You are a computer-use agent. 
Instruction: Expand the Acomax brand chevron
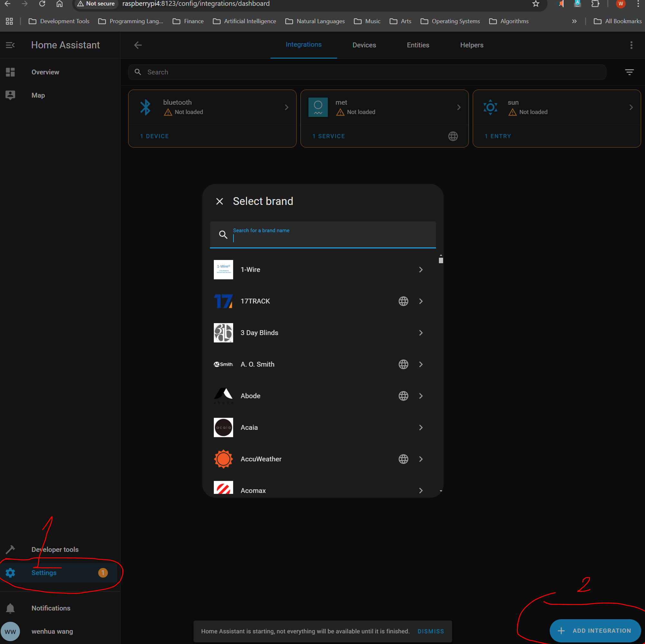(x=421, y=490)
